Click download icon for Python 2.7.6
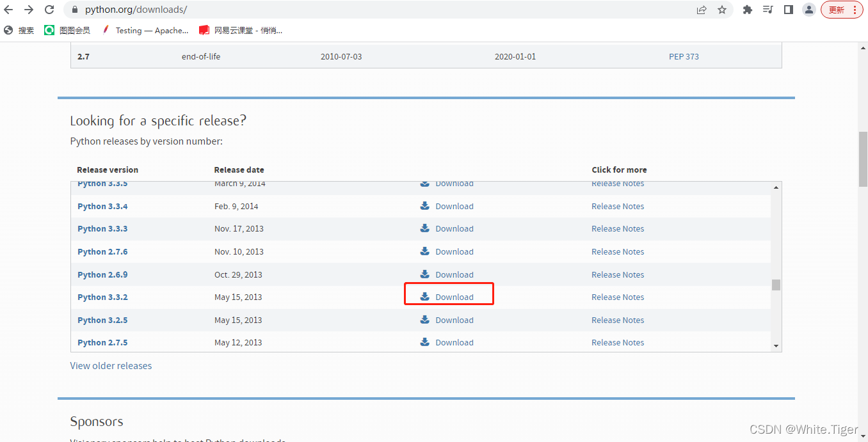Image resolution: width=868 pixels, height=442 pixels. click(424, 251)
